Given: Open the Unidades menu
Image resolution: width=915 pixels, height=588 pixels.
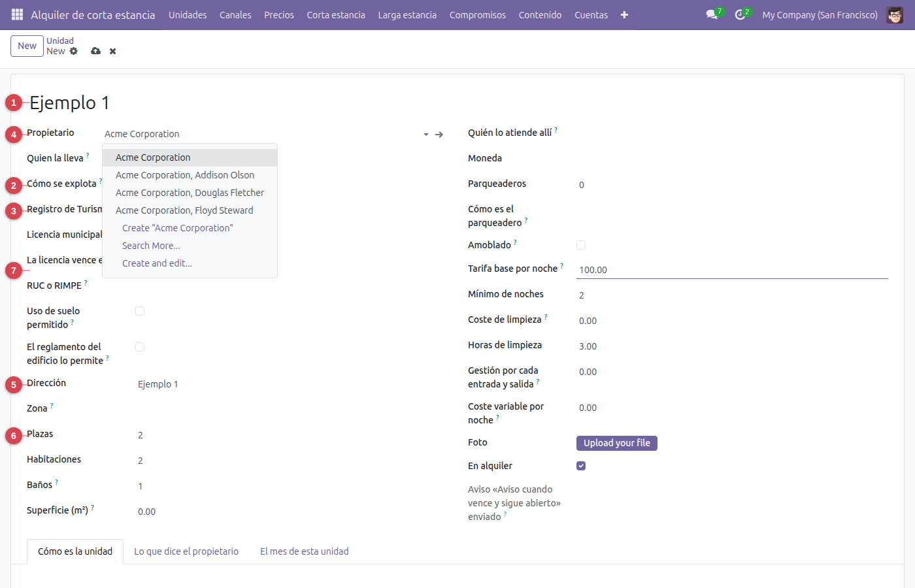Looking at the screenshot, I should click(x=188, y=14).
